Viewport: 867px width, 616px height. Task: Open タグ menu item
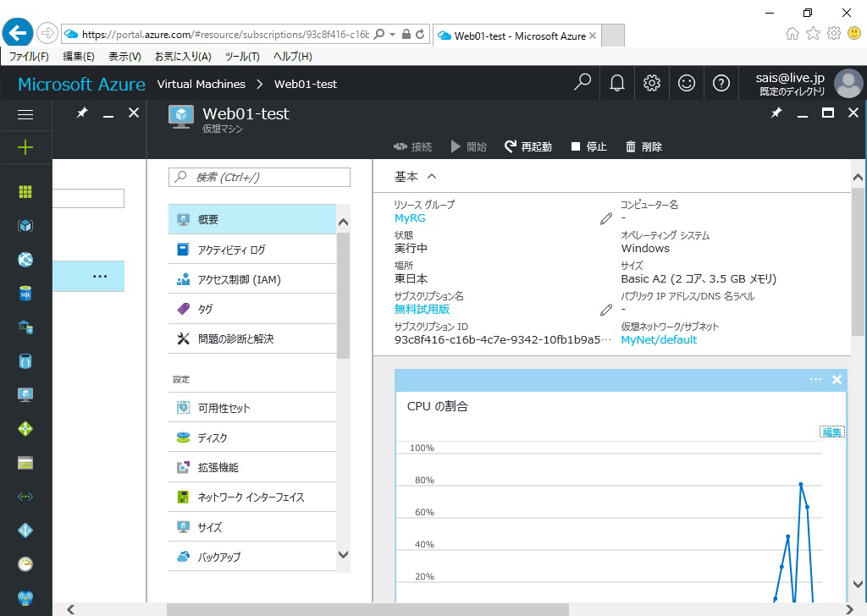252,310
